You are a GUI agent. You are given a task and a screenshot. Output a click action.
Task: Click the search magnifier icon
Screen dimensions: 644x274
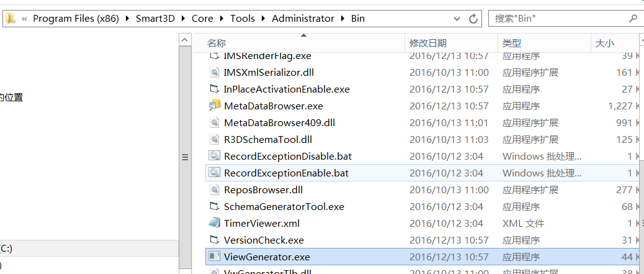point(632,19)
